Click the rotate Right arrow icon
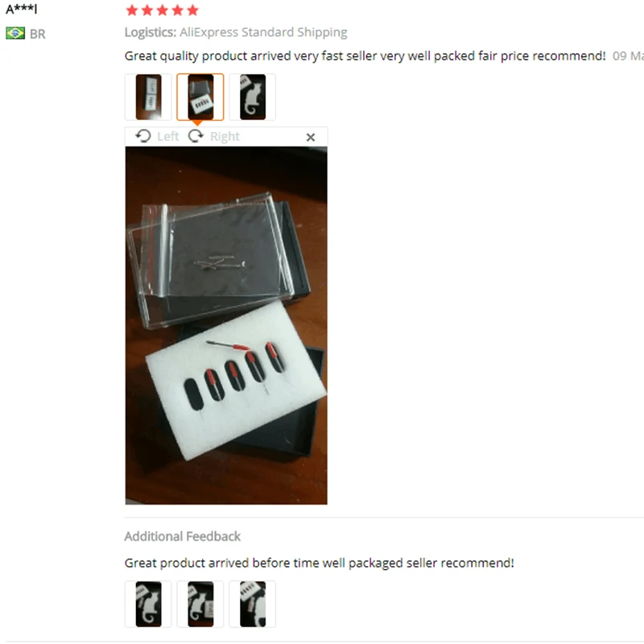 (196, 136)
